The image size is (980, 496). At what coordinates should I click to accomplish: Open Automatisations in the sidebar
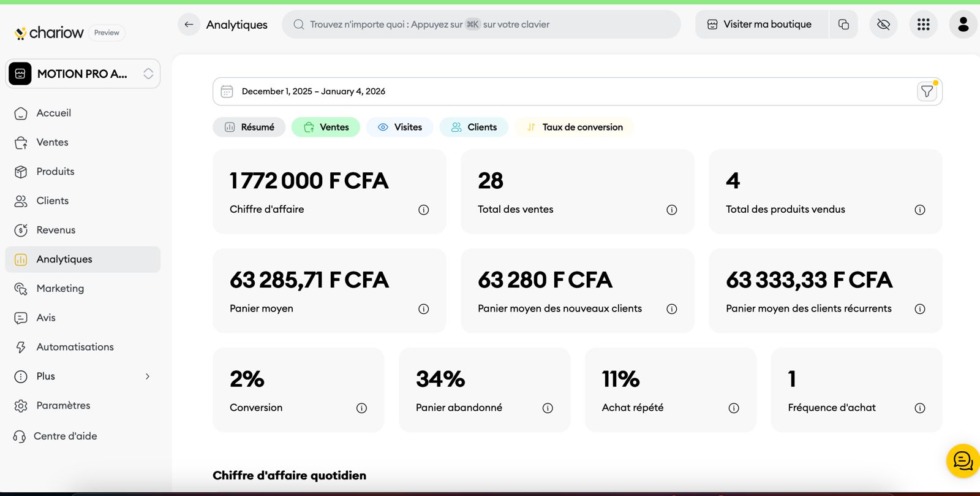click(83, 347)
